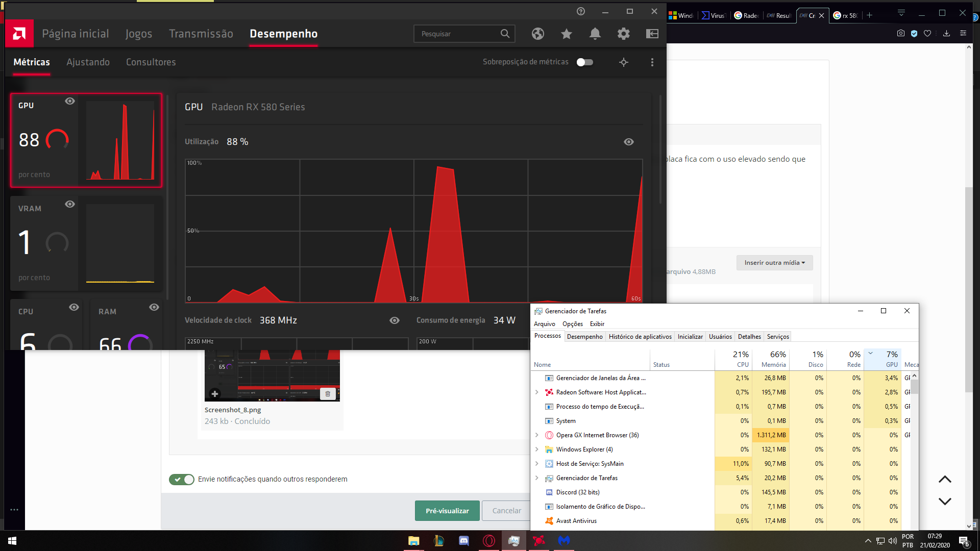This screenshot has width=980, height=551.
Task: Click the Cancelar button
Action: [x=506, y=511]
